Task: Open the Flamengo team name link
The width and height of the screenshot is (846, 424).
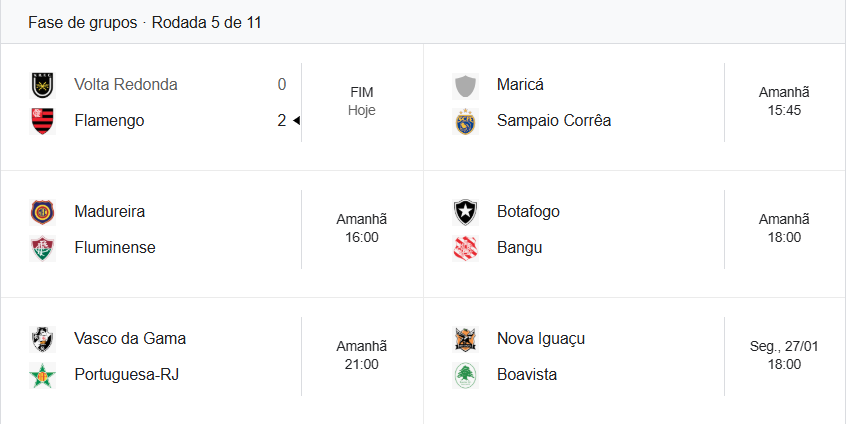Action: (109, 121)
